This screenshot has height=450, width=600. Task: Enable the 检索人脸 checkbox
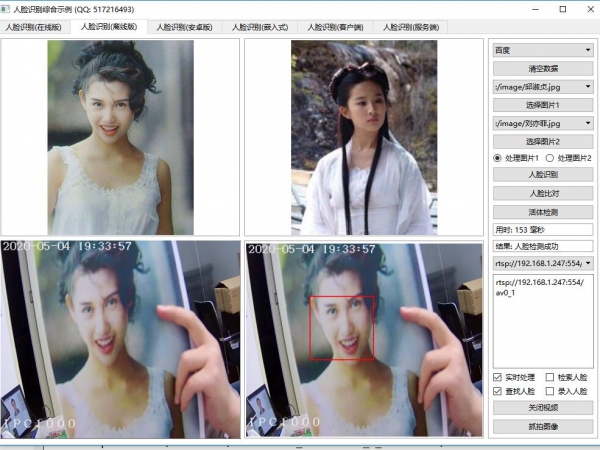pos(550,377)
